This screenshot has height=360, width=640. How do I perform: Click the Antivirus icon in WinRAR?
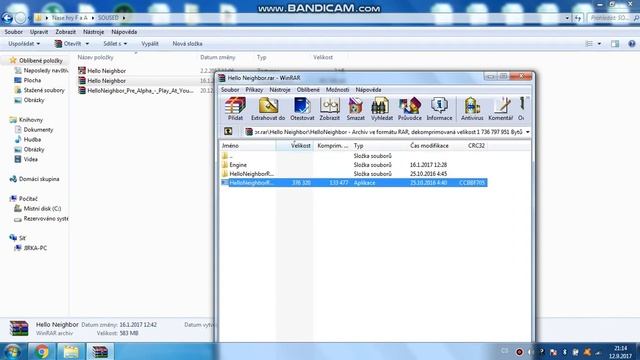tap(472, 109)
